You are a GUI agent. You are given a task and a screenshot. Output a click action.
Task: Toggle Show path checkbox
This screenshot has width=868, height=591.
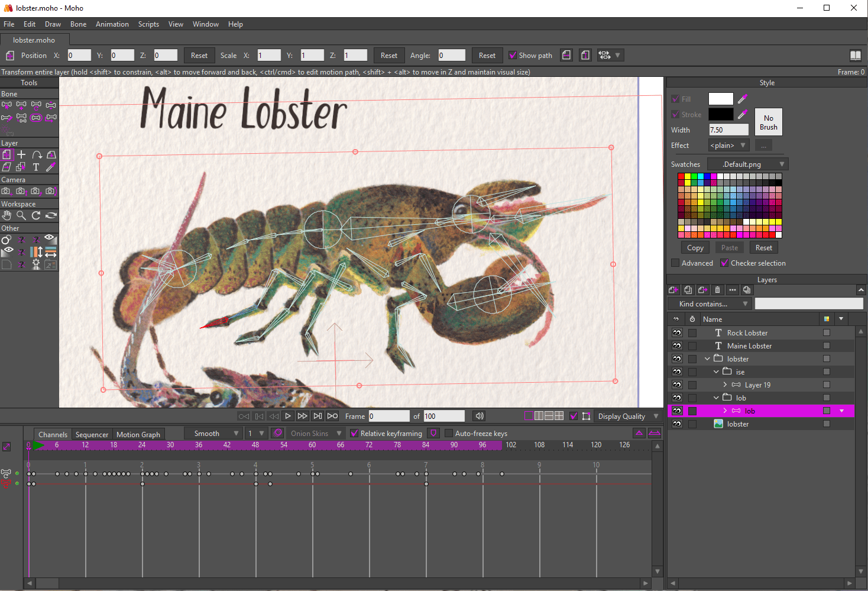click(x=513, y=56)
